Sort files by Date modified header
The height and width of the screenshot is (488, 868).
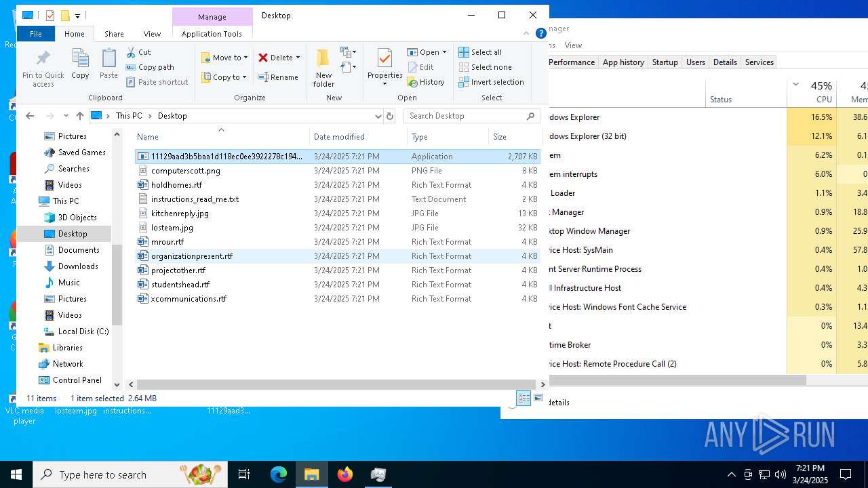point(359,136)
